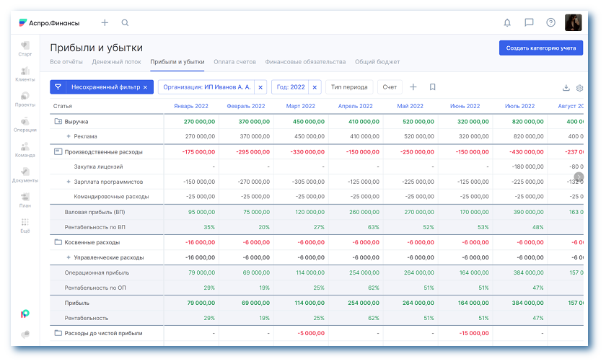Click the user avatar thumbnail
This screenshot has width=606, height=364.
[574, 23]
